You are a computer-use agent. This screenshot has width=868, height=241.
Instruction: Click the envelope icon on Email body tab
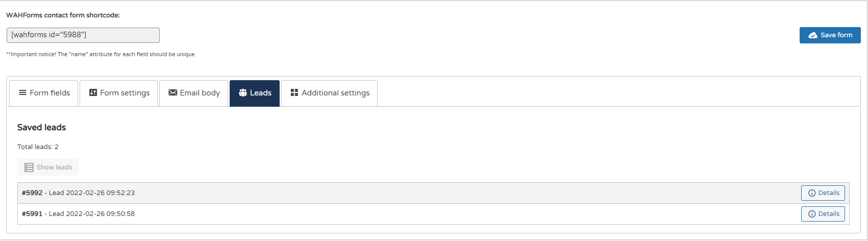[x=173, y=92]
